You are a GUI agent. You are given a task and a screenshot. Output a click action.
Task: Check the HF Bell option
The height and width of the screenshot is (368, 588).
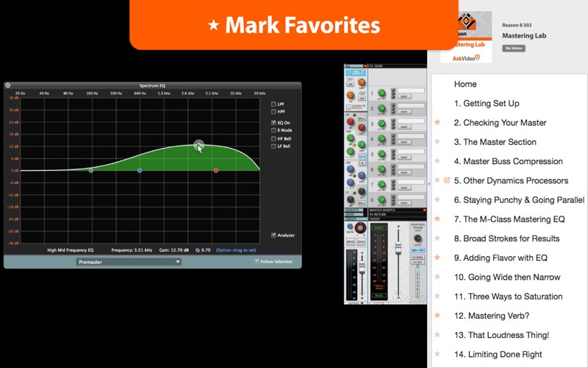tap(273, 138)
